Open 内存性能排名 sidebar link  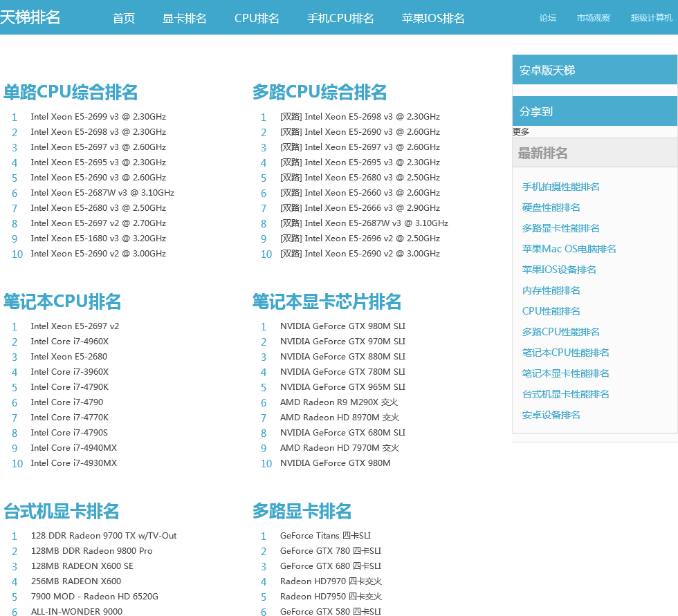point(551,290)
